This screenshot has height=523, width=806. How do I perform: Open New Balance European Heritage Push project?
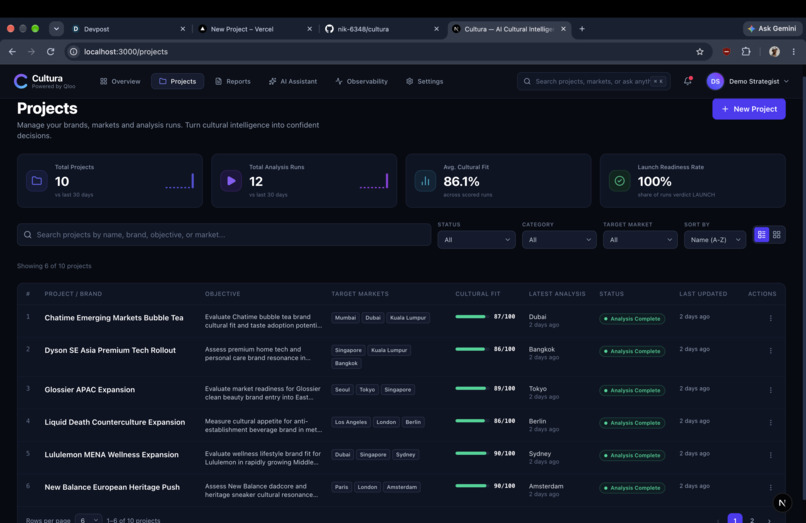click(x=112, y=487)
